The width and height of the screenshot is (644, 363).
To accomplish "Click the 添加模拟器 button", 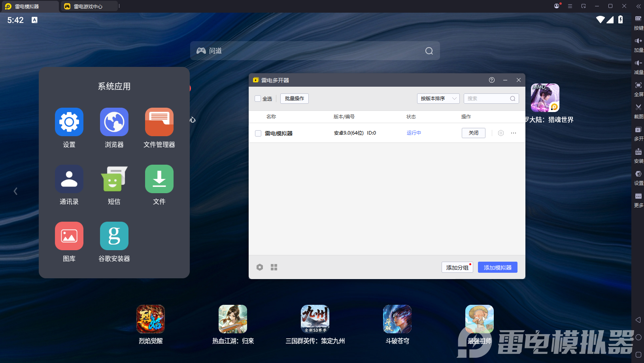I will 498,267.
